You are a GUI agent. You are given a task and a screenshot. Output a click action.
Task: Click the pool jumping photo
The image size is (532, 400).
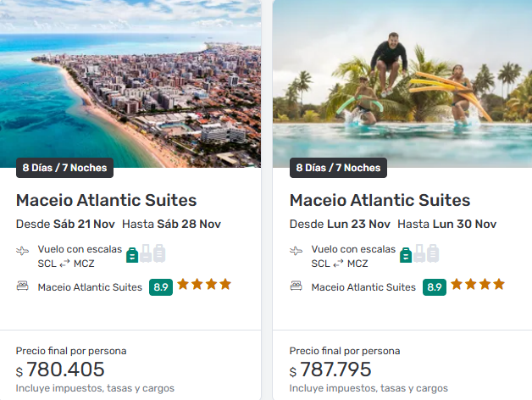pyautogui.click(x=402, y=85)
